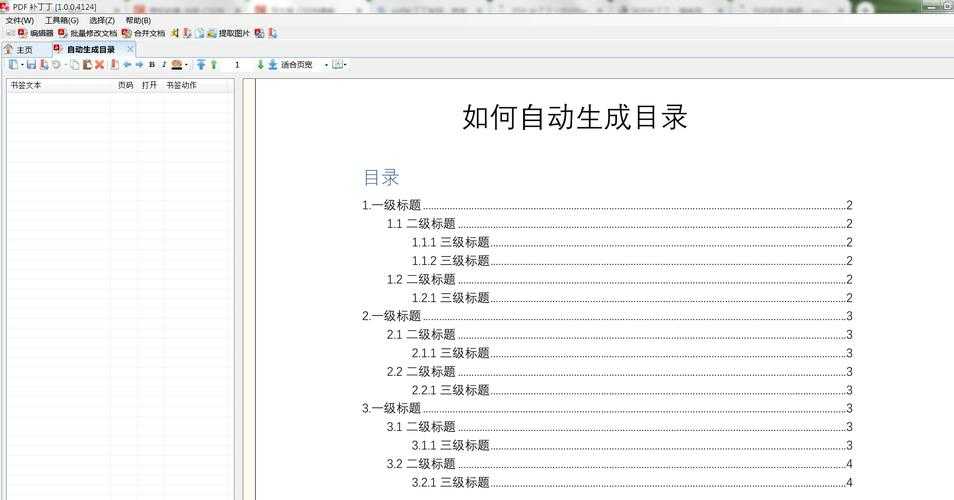Click the 打开 column header
Viewport: 954px width, 500px height.
149,85
